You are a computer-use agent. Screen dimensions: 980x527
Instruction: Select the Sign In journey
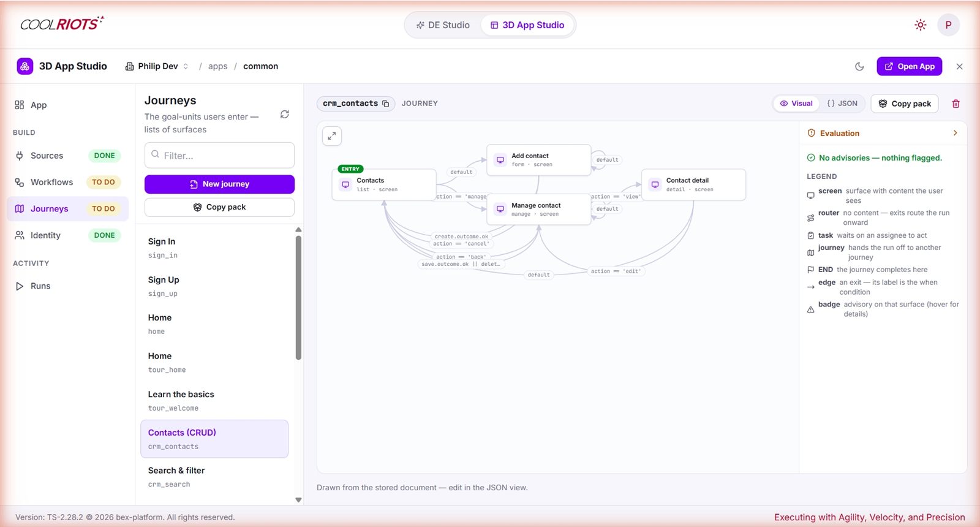click(x=214, y=248)
